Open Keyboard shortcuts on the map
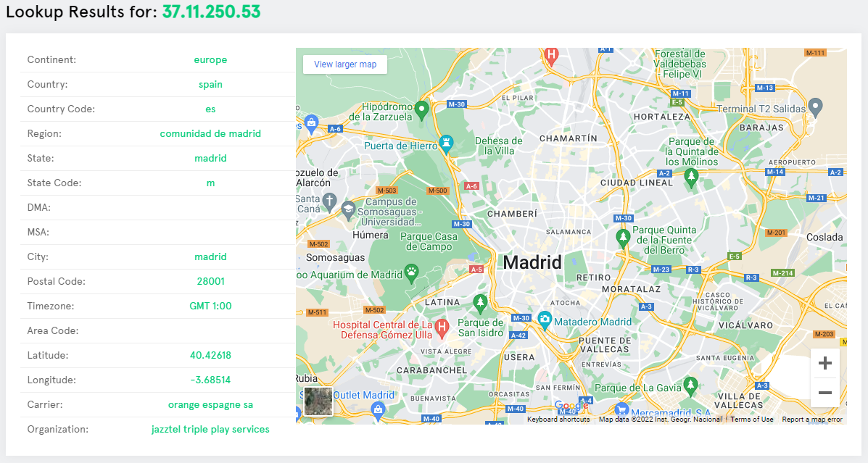Viewport: 868px width, 463px height. (x=558, y=420)
